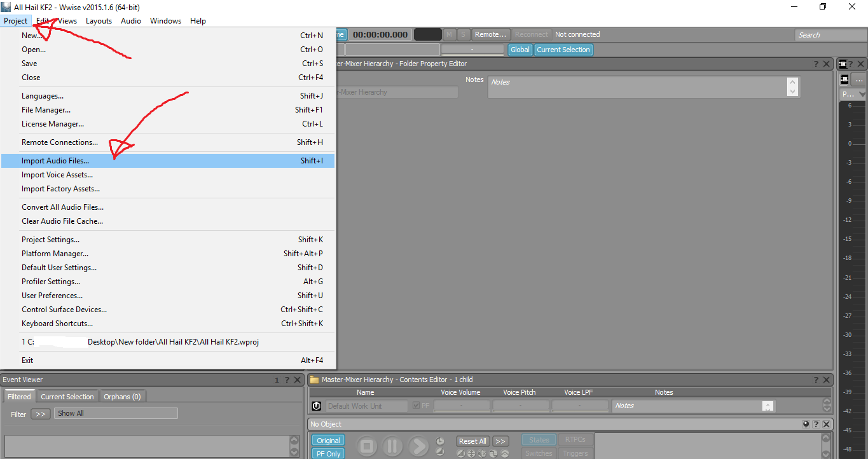Click the Remote... button
868x459 pixels.
pos(491,34)
